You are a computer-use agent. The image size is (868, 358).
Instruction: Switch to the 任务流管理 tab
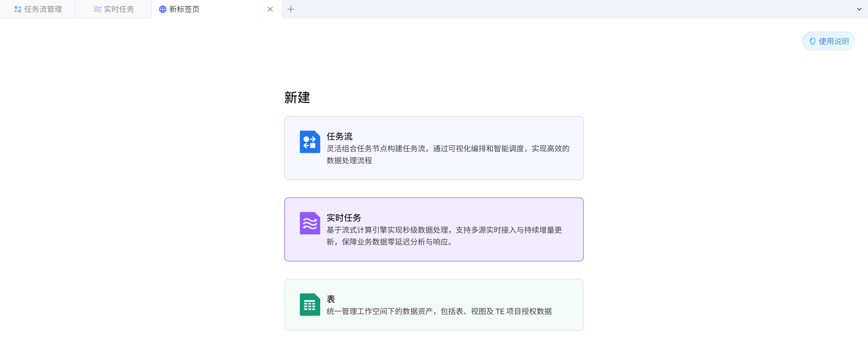(38, 9)
